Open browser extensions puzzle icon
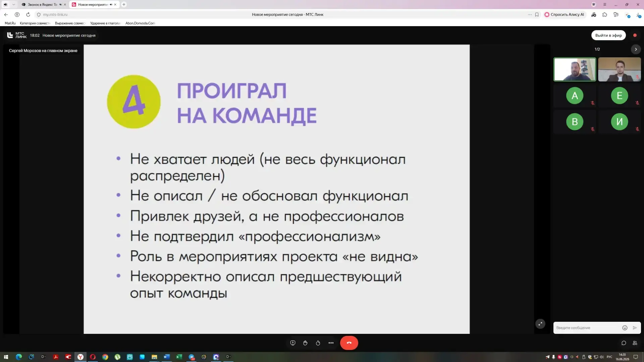 point(605,14)
